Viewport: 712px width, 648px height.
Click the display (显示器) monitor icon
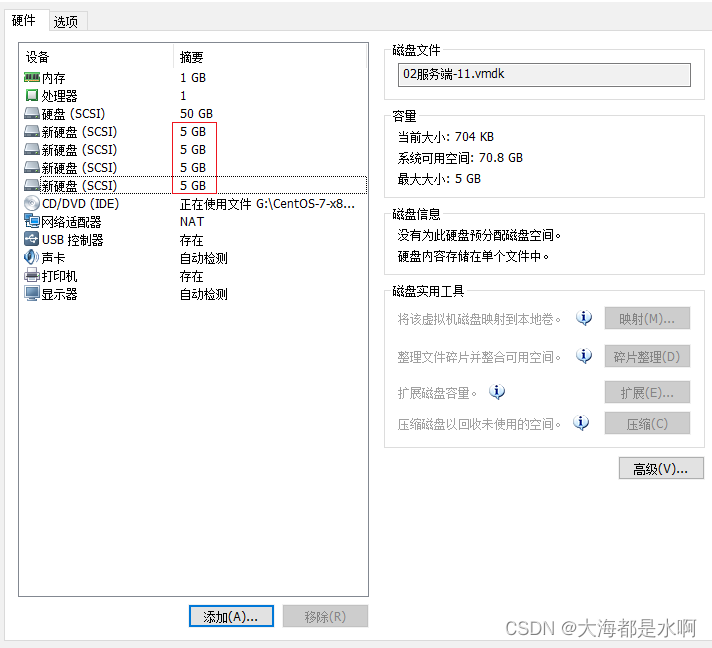click(32, 294)
